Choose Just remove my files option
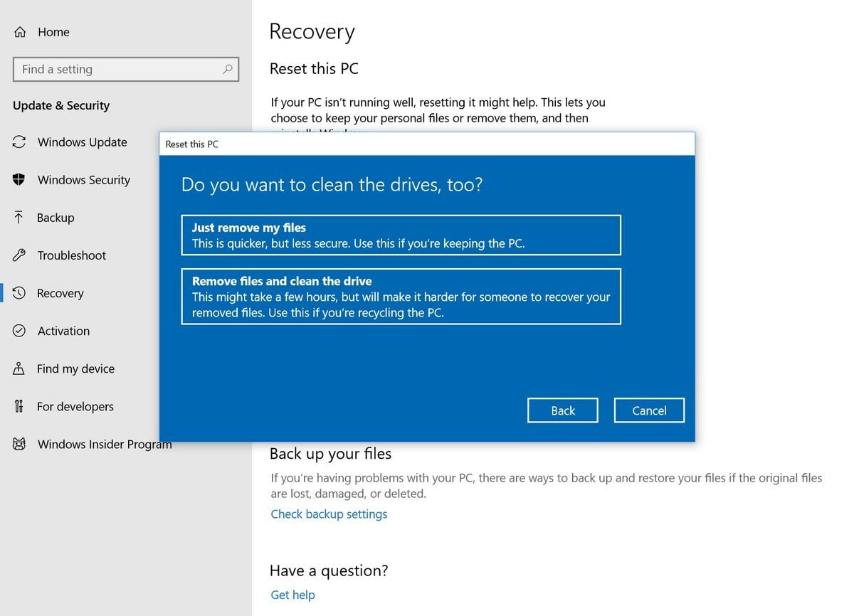 click(x=401, y=235)
